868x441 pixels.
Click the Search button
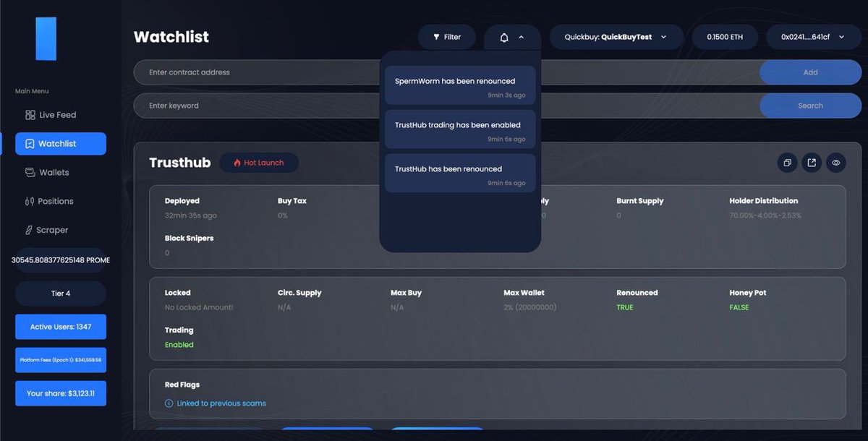tap(810, 105)
